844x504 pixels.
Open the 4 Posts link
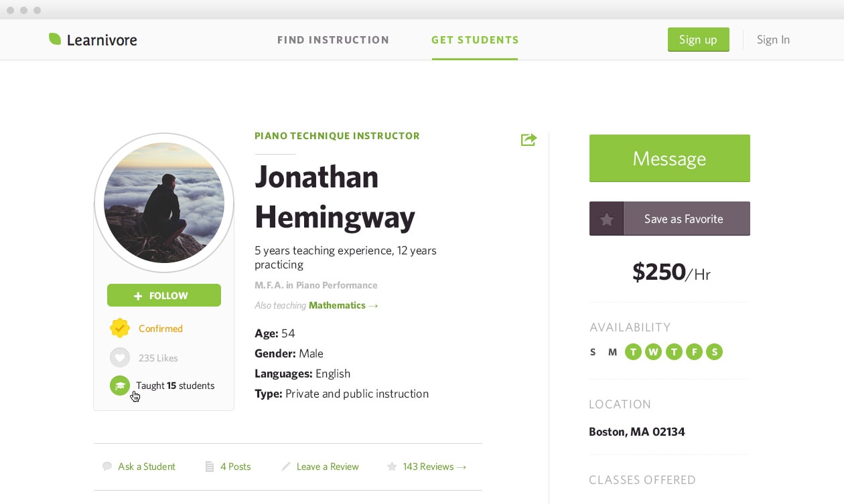coord(236,467)
